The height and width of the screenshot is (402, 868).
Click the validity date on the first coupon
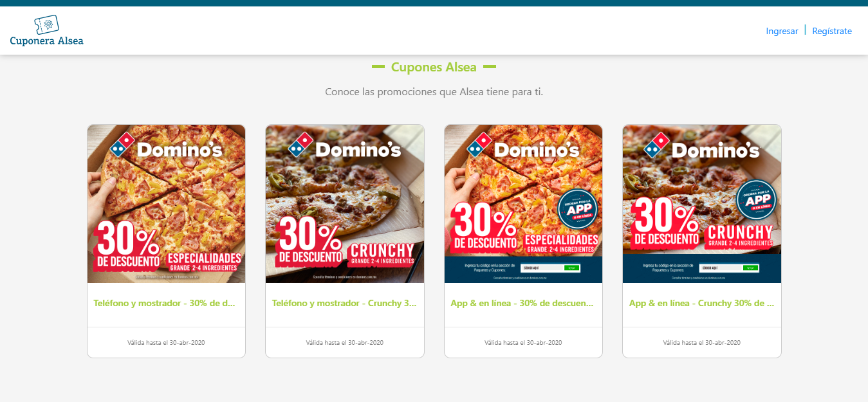pos(166,342)
